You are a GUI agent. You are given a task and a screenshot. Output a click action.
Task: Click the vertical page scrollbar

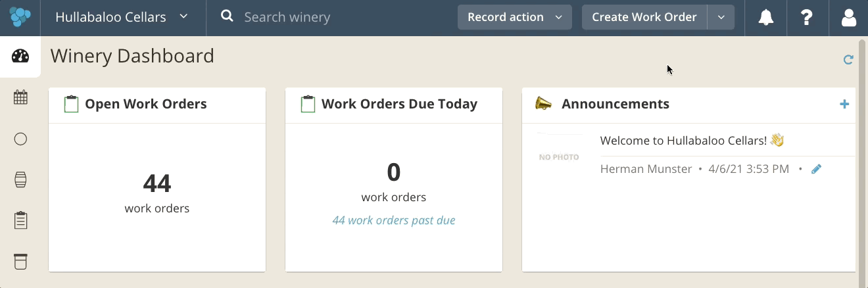pyautogui.click(x=861, y=158)
